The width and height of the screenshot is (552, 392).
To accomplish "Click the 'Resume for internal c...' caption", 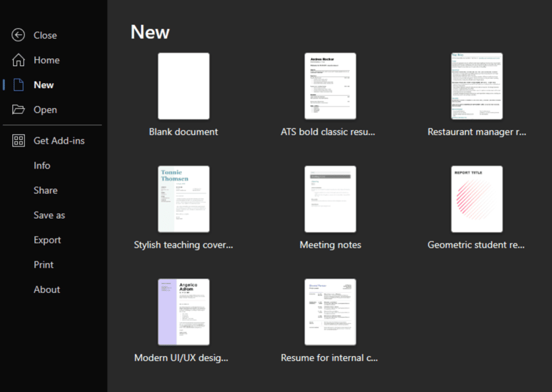I will click(x=329, y=358).
